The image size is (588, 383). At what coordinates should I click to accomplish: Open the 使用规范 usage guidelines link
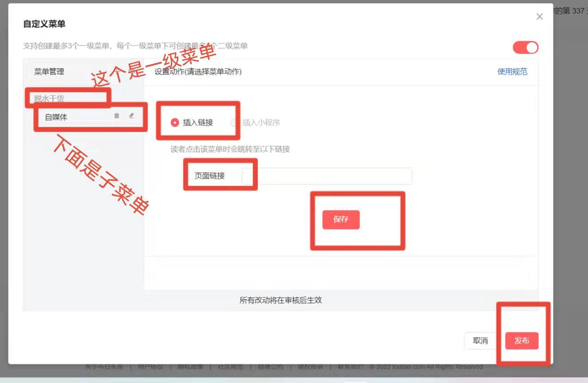coord(513,72)
